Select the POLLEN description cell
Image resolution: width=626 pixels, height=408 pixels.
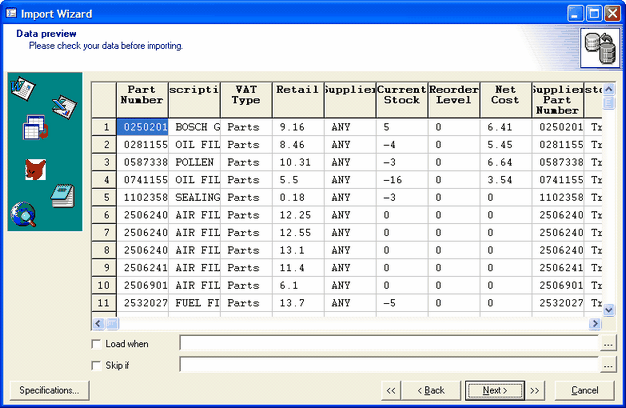194,162
